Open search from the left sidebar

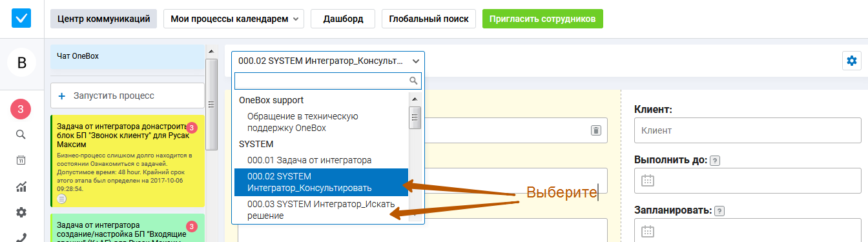click(21, 134)
